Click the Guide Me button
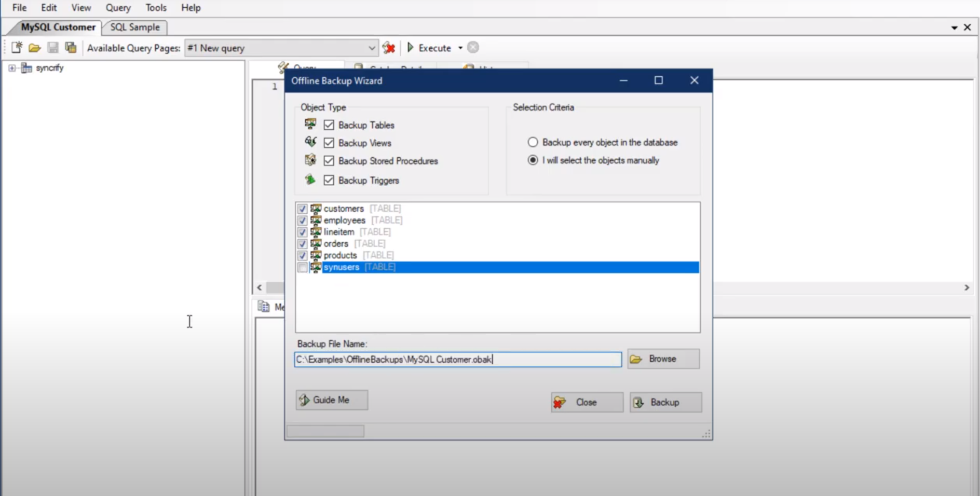This screenshot has width=980, height=496. [331, 399]
